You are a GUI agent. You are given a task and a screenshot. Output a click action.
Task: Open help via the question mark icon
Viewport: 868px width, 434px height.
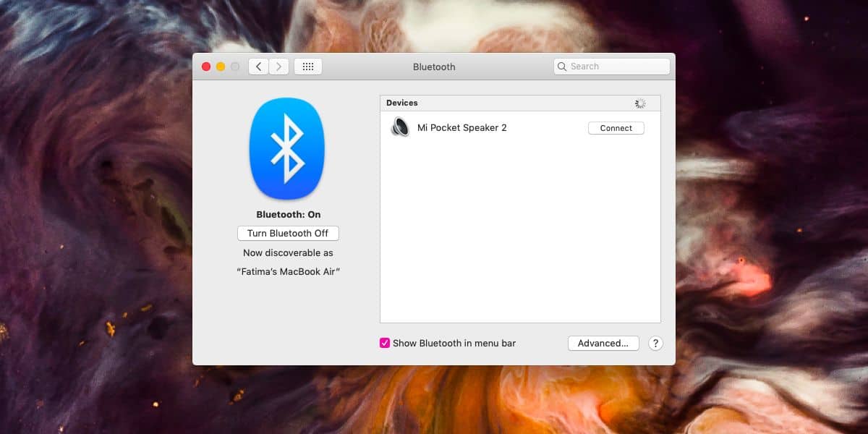tap(655, 343)
